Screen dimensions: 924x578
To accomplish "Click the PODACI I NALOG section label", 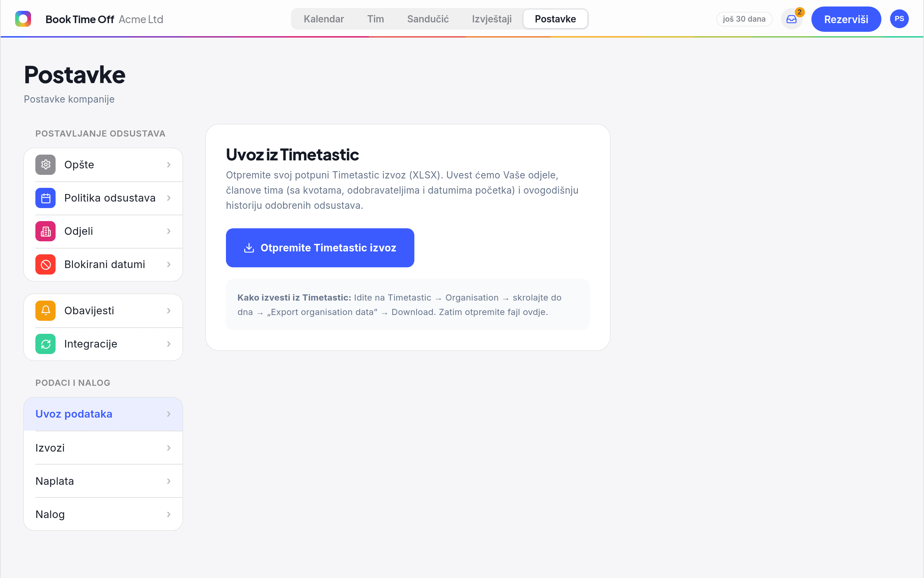I will [x=73, y=383].
